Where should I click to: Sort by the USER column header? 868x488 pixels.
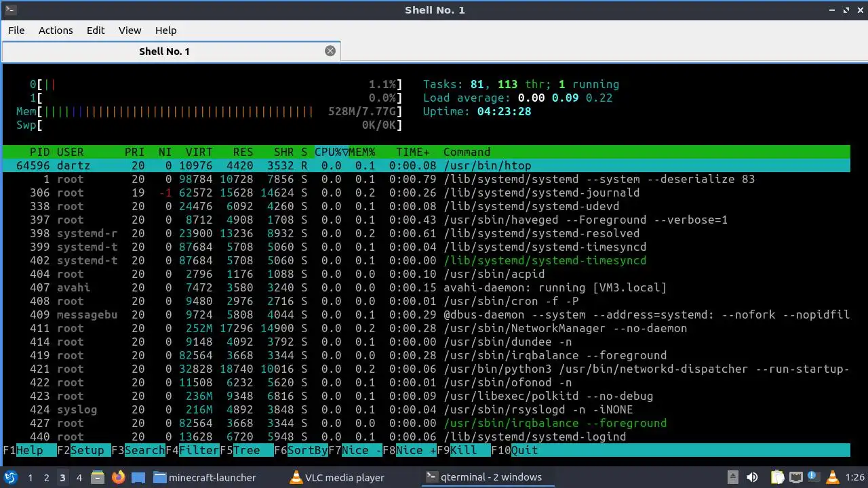pos(71,152)
